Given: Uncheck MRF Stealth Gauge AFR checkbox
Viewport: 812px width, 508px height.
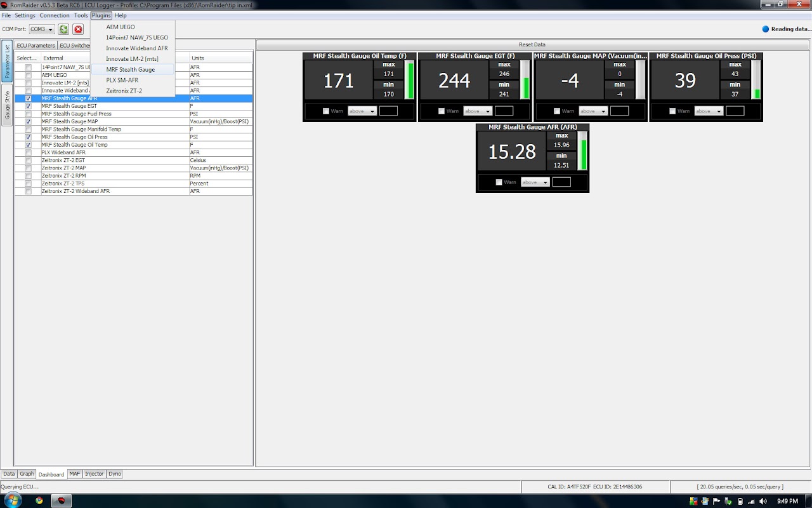Looking at the screenshot, I should point(28,98).
